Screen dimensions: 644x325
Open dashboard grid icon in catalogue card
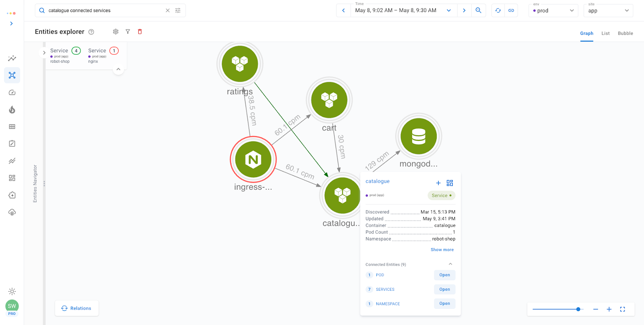point(450,183)
